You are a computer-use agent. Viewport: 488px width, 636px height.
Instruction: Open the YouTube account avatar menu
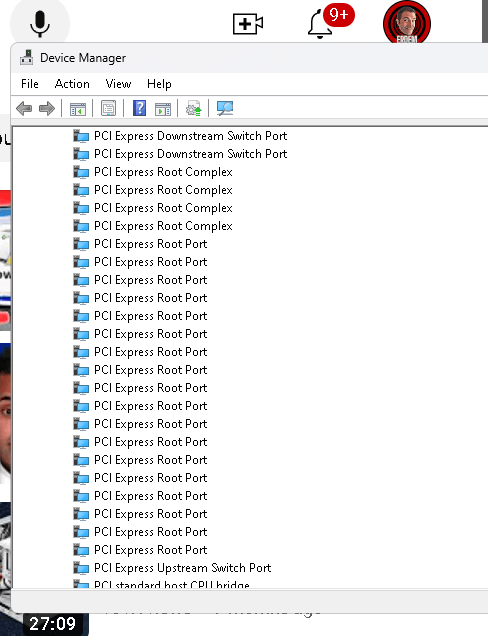tap(407, 23)
